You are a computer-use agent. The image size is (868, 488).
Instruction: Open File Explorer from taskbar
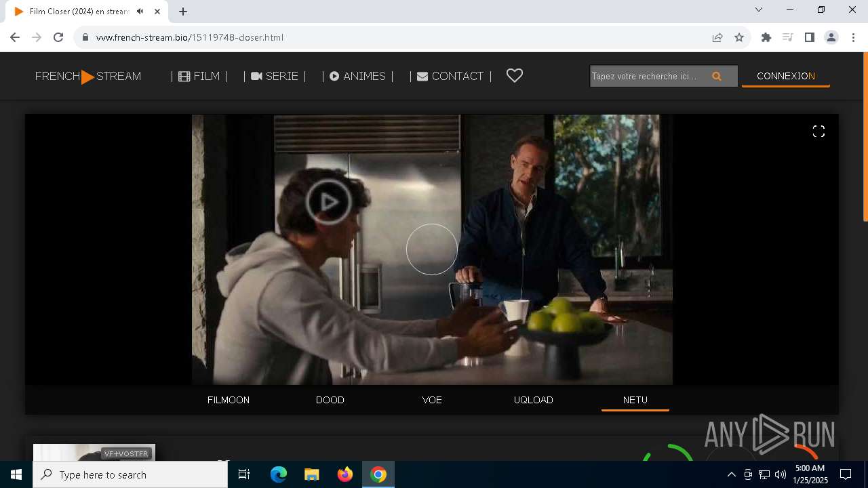click(x=311, y=474)
